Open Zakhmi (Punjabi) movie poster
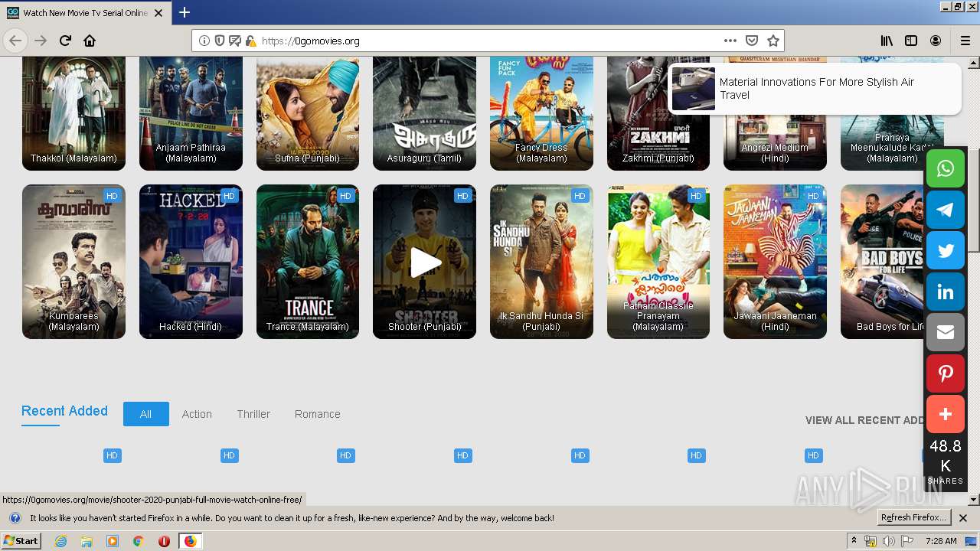Image resolution: width=980 pixels, height=551 pixels. pos(658,113)
